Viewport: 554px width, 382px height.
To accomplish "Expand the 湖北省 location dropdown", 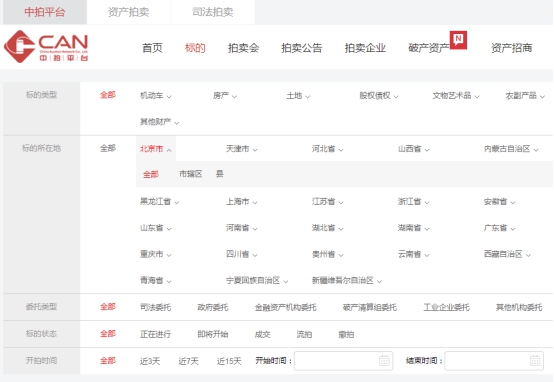I will pos(328,228).
